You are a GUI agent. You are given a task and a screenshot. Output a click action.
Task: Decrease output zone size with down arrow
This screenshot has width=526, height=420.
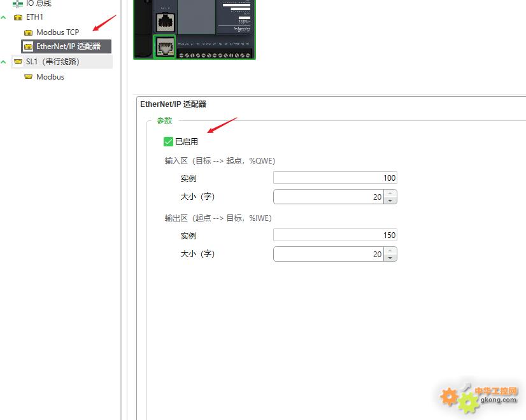click(x=390, y=258)
